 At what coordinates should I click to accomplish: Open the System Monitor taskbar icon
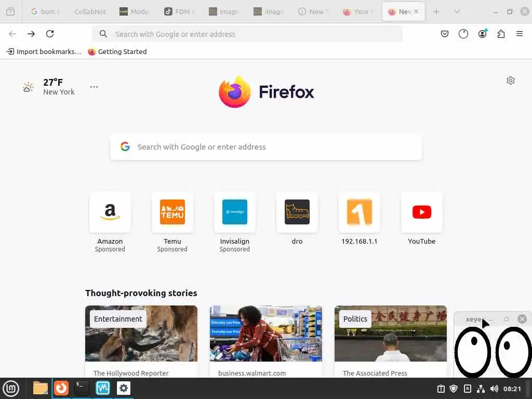[102, 388]
